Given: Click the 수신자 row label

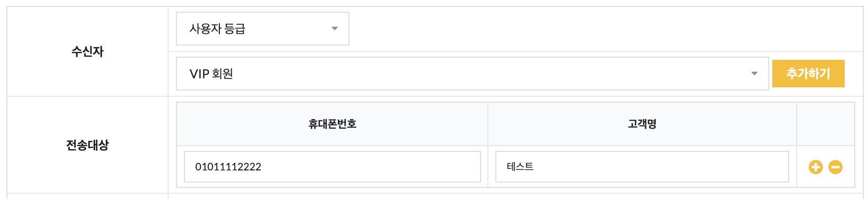Looking at the screenshot, I should 88,51.
